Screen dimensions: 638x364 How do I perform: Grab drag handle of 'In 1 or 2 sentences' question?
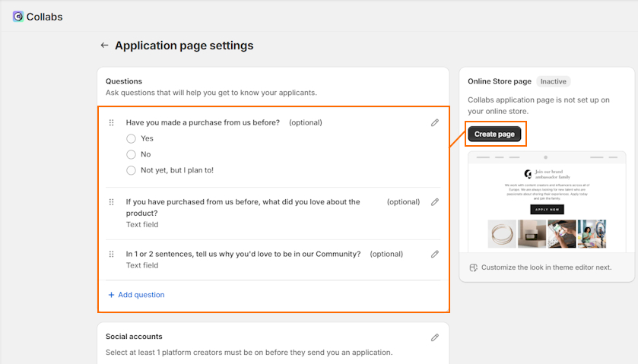112,254
